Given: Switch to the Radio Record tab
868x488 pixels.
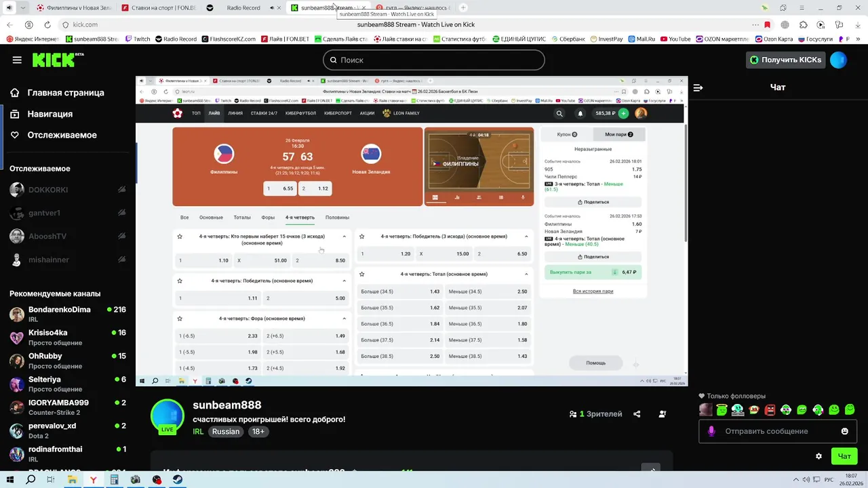Looking at the screenshot, I should [x=243, y=7].
